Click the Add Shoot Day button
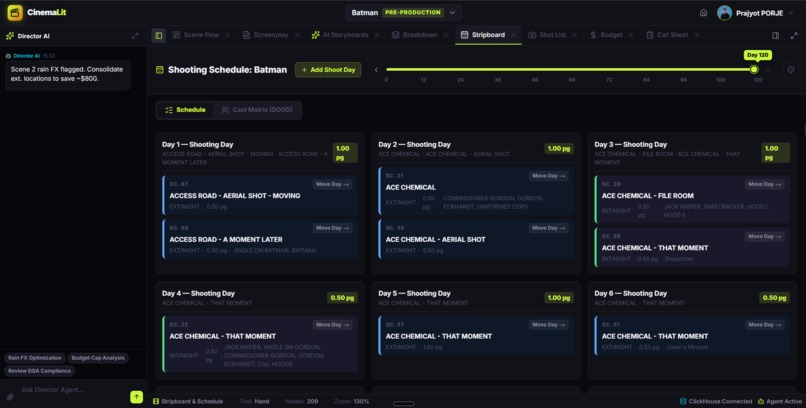The width and height of the screenshot is (806, 408). [328, 70]
